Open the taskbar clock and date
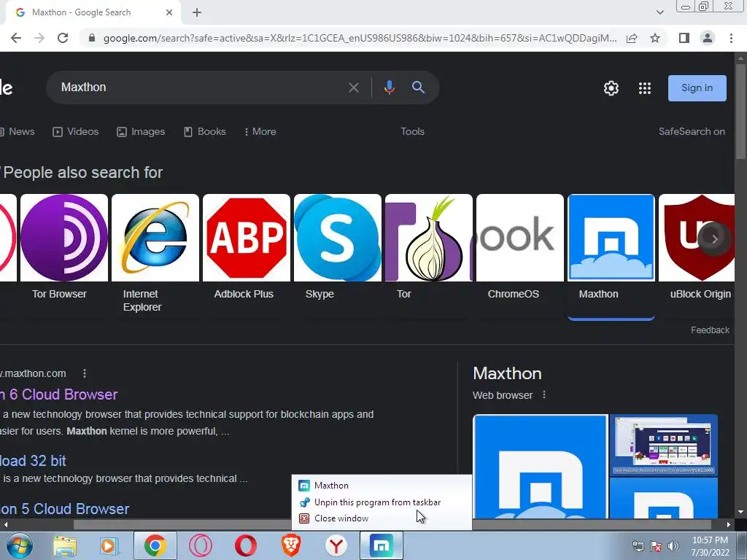The height and width of the screenshot is (560, 747). [710, 546]
